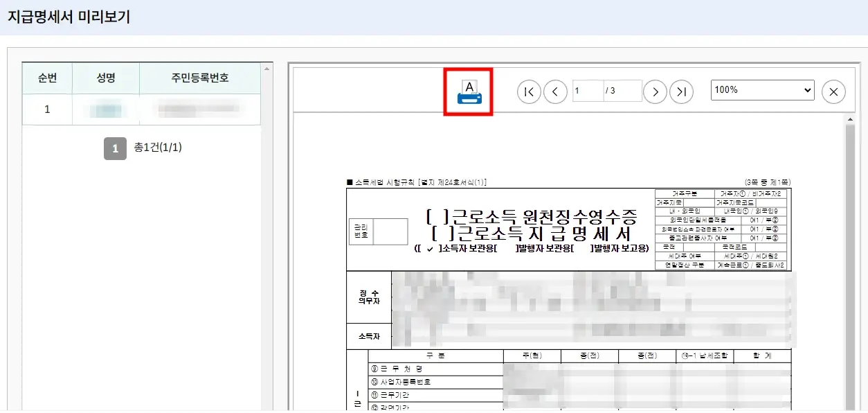The width and height of the screenshot is (868, 413).
Task: Check the 근로소득 지급명세서 checkbox
Action: click(x=441, y=234)
